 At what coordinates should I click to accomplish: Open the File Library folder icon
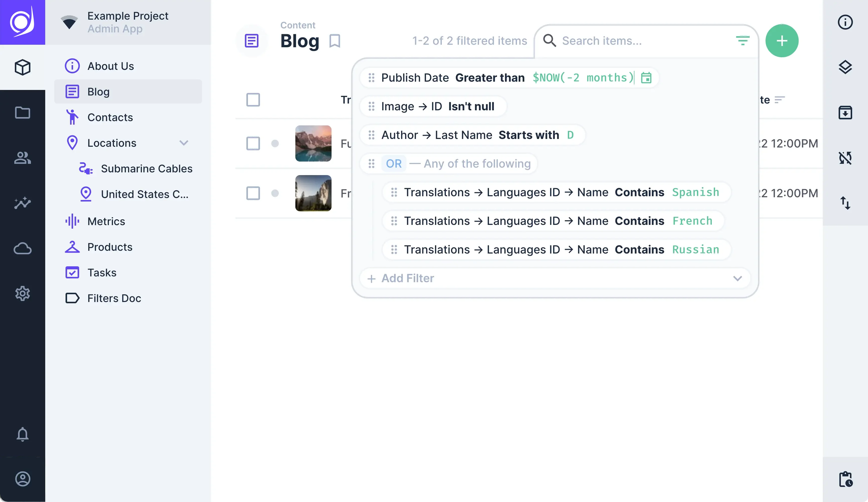pos(22,113)
